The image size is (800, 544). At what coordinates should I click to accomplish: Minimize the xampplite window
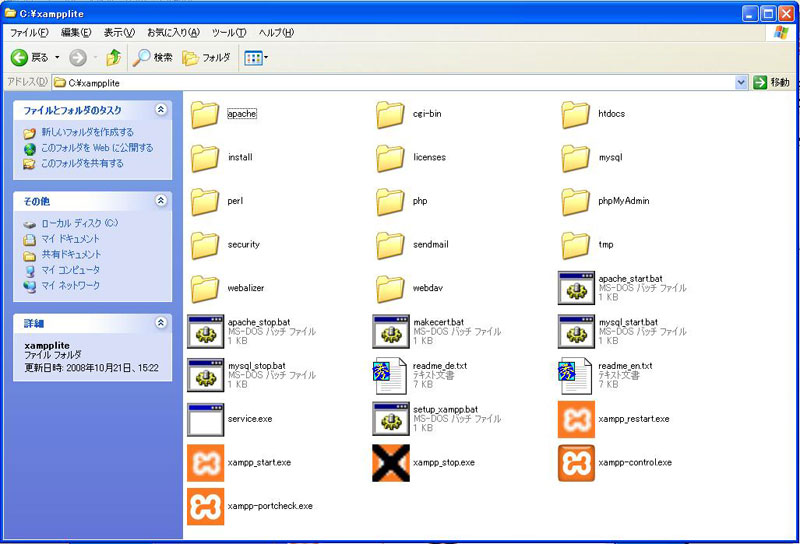tap(750, 14)
